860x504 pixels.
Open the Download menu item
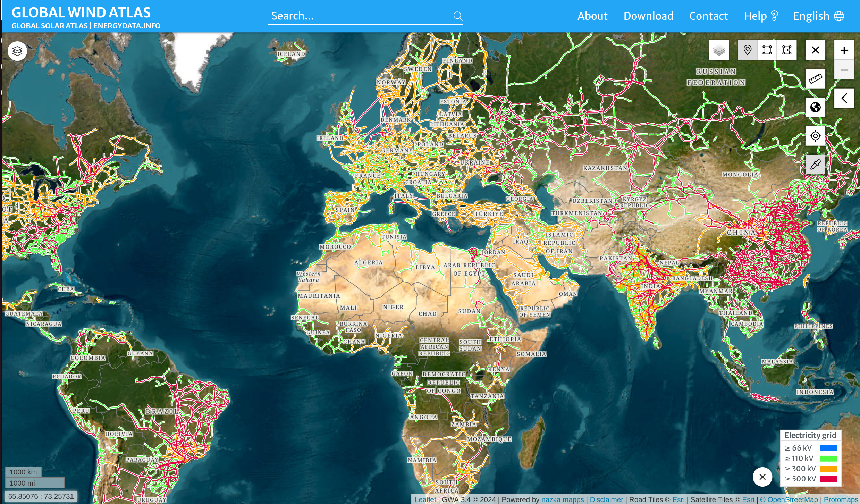(x=648, y=16)
